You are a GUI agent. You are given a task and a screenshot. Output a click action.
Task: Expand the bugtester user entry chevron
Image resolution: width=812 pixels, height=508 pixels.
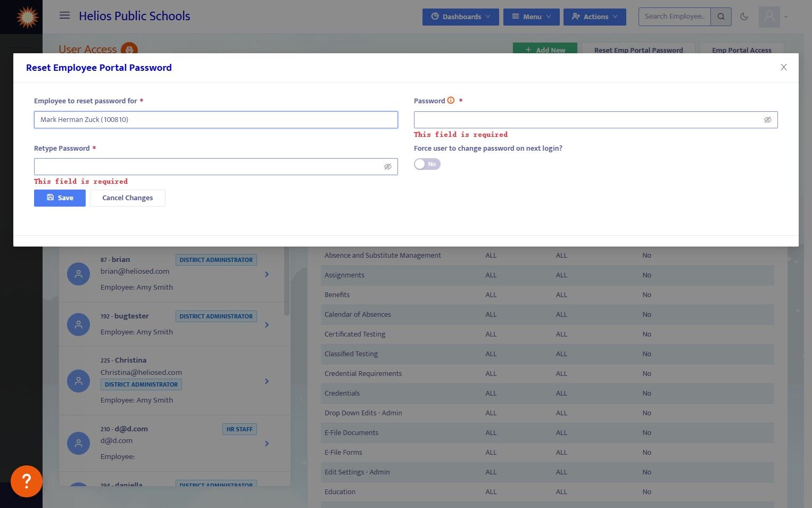tap(267, 325)
